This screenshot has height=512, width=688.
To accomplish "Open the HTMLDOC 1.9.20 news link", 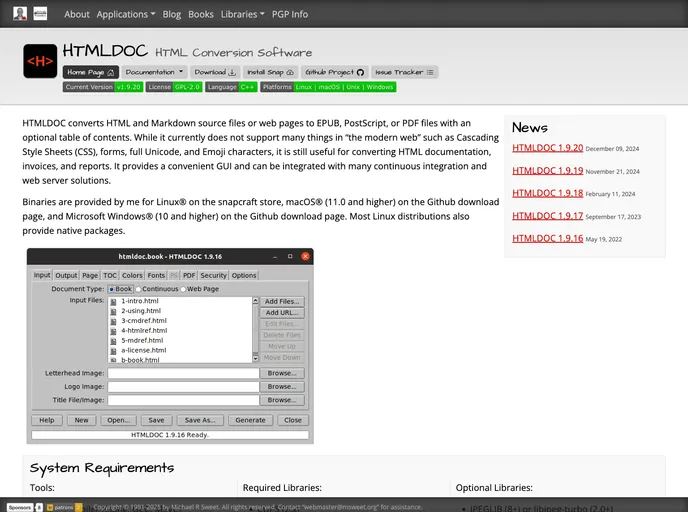I will (x=547, y=148).
